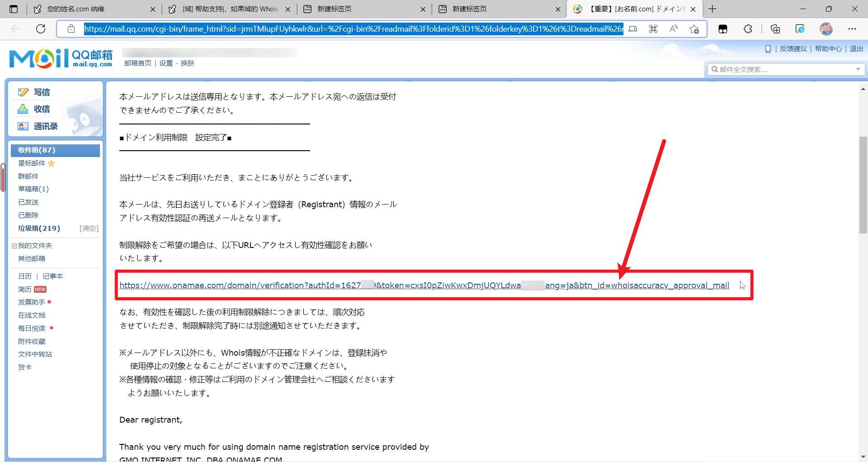Empty the junk folder via 清空
The image size is (868, 462).
[89, 229]
